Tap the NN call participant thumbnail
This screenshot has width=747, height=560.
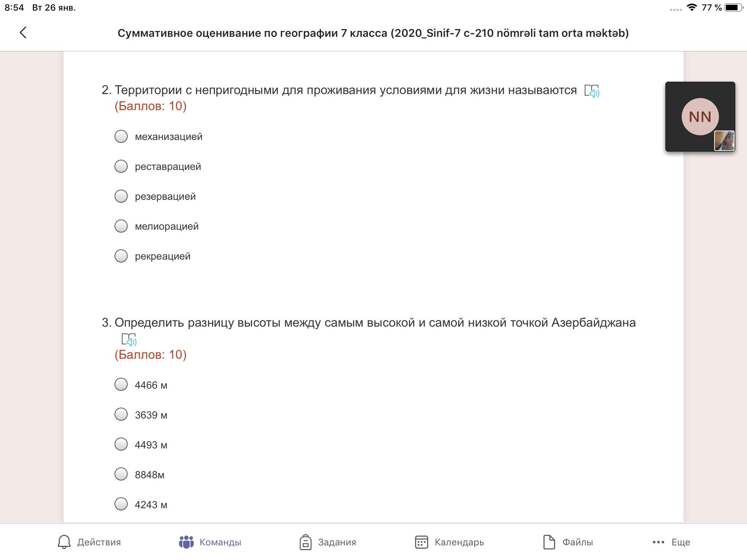click(x=700, y=116)
